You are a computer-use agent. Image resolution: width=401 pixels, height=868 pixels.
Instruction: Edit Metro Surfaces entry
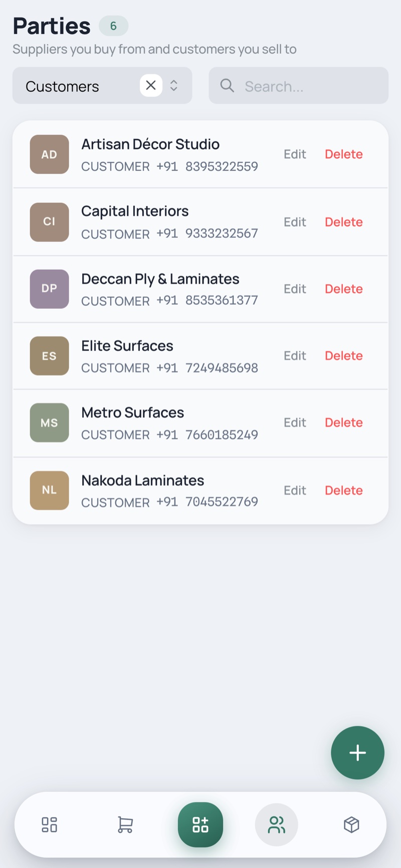pos(295,422)
